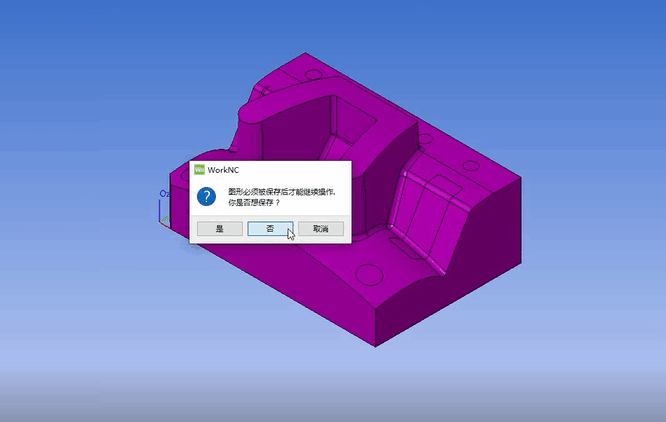Cancel the dialog with 取消
Viewport: 666px width, 422px height.
click(x=321, y=229)
